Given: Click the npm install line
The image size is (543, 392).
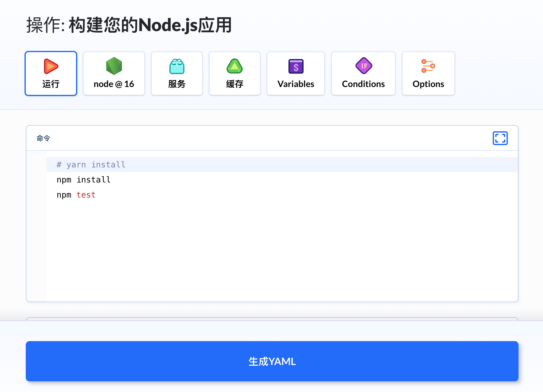Looking at the screenshot, I should pyautogui.click(x=83, y=179).
